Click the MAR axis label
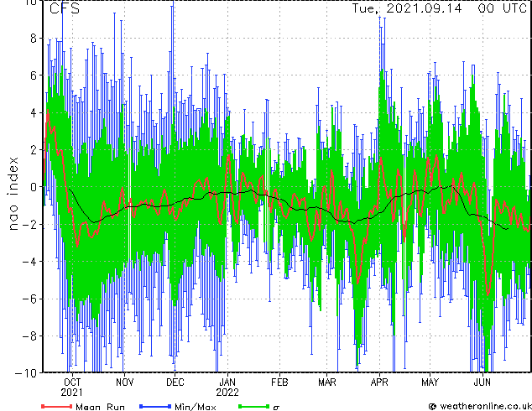This screenshot has height=411, width=532. pos(327,382)
